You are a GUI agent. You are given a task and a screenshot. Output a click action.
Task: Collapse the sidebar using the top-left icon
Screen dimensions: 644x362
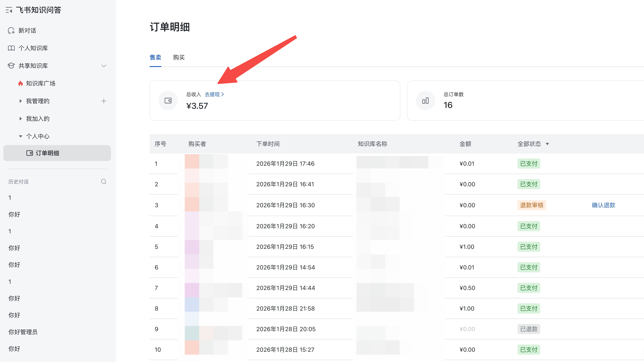point(9,10)
